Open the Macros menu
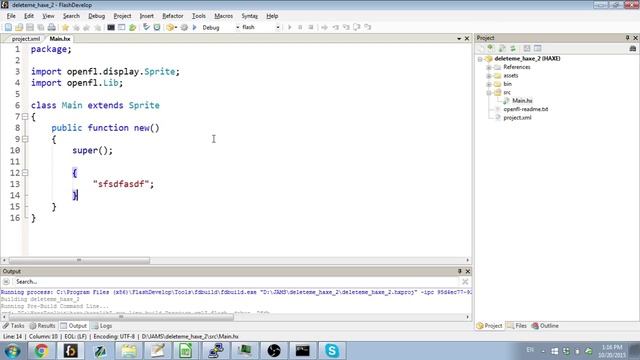 coord(223,16)
